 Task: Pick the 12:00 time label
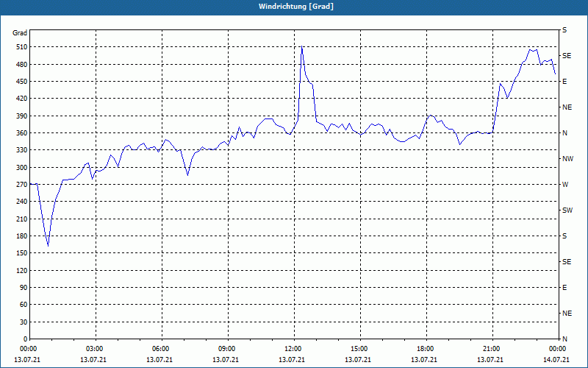[x=292, y=349]
